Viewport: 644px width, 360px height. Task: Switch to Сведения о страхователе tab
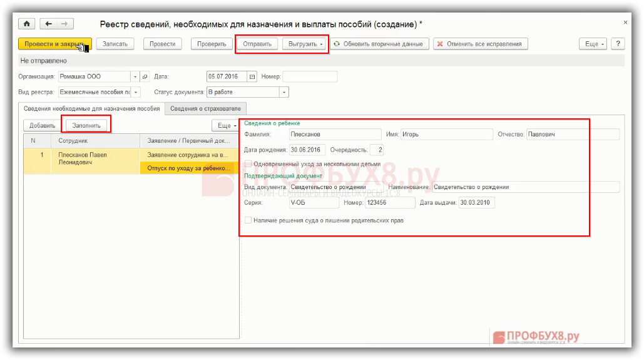(x=205, y=108)
